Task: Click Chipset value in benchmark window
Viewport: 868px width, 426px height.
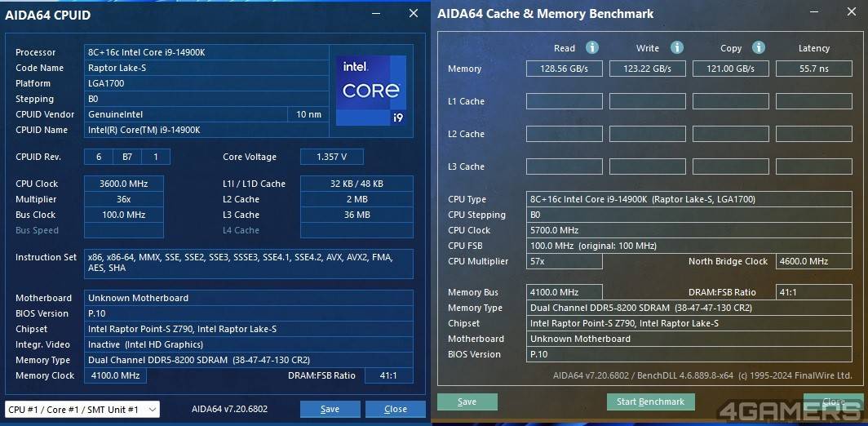Action: [x=689, y=323]
